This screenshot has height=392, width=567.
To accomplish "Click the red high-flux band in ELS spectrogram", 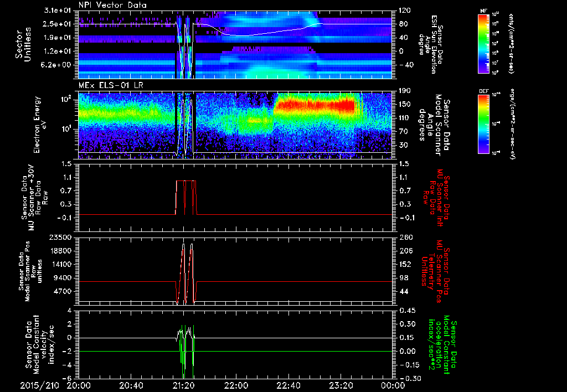I will tap(316, 105).
